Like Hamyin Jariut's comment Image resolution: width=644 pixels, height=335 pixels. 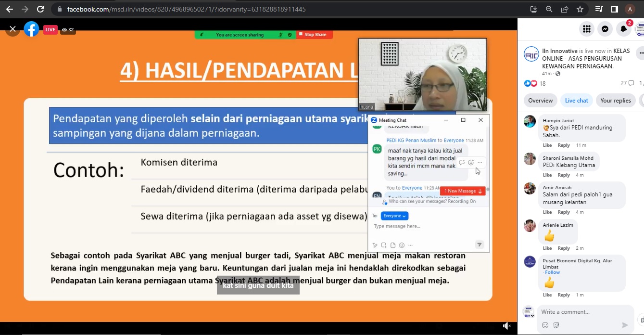(547, 145)
